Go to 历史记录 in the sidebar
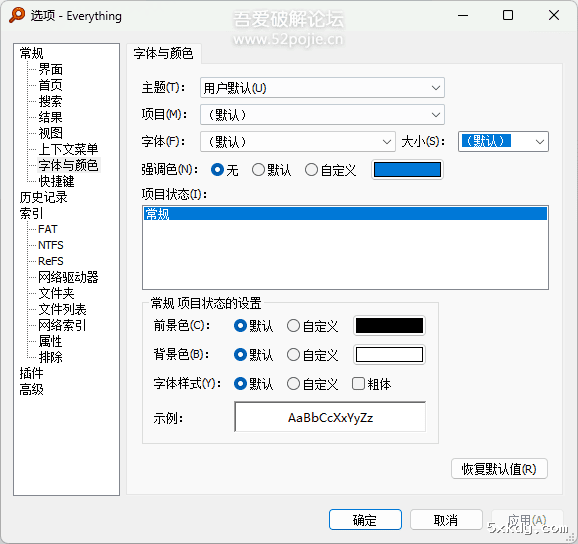The height and width of the screenshot is (544, 578). pos(43,197)
